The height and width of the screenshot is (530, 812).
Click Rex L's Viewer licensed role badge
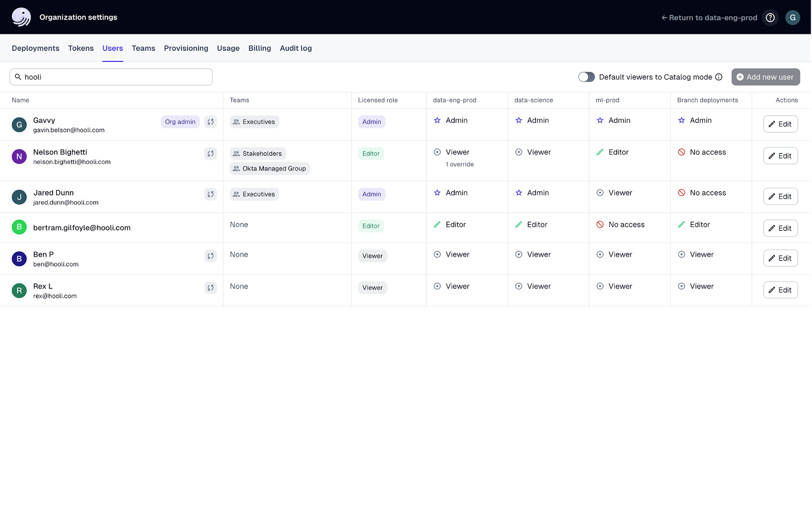tap(373, 289)
